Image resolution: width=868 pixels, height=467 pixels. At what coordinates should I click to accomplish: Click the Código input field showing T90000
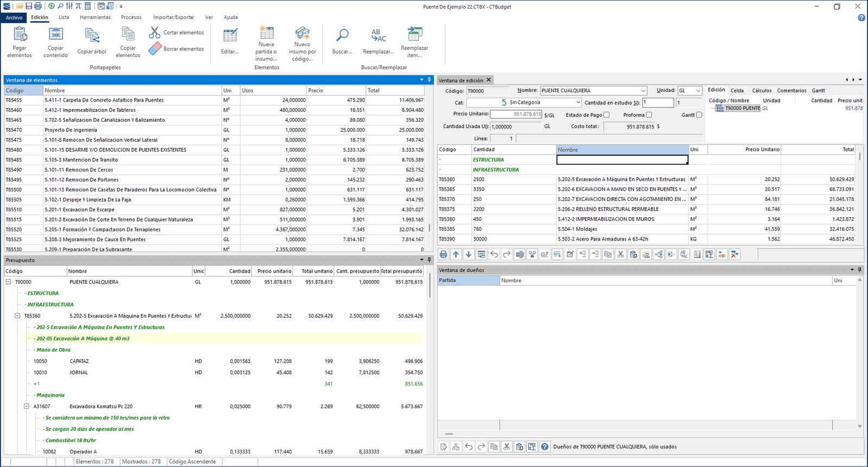488,91
